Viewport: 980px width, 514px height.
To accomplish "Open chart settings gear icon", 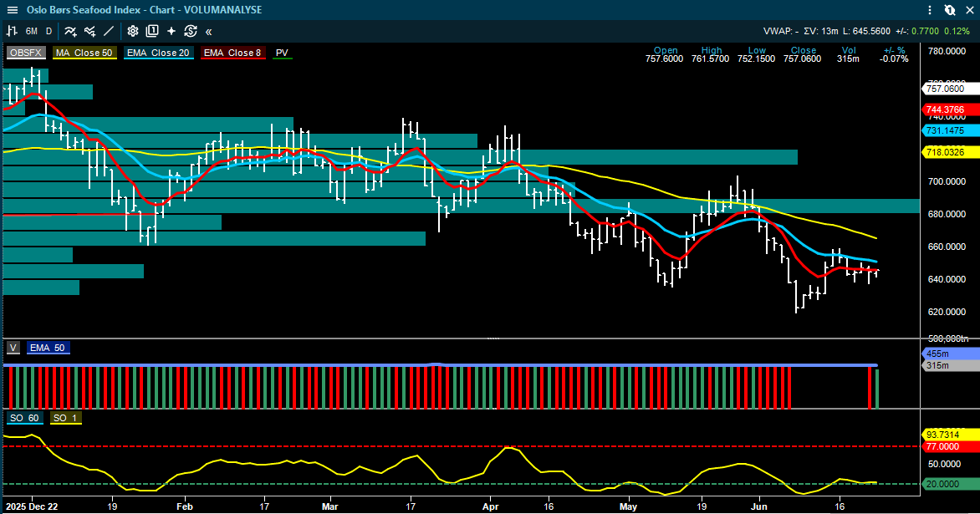I will click(132, 31).
